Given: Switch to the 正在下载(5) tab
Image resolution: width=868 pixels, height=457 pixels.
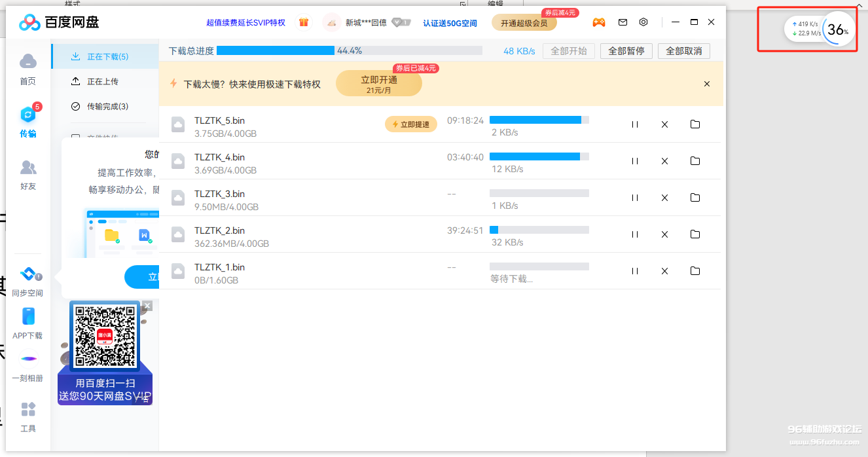Looking at the screenshot, I should [105, 56].
